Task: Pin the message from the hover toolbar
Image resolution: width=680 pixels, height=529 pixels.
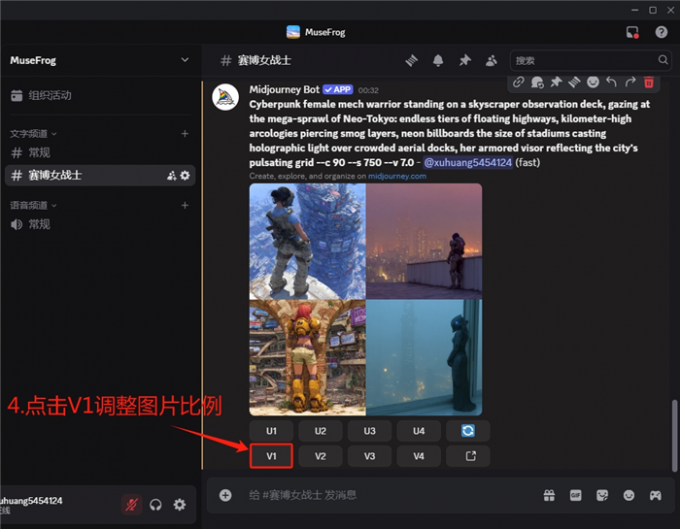Action: [556, 82]
